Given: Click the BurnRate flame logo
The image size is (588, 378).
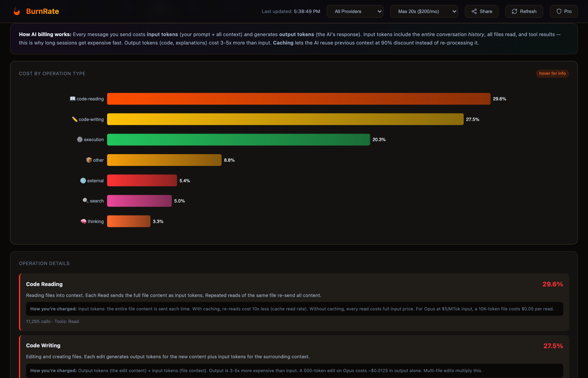Looking at the screenshot, I should click(x=17, y=11).
